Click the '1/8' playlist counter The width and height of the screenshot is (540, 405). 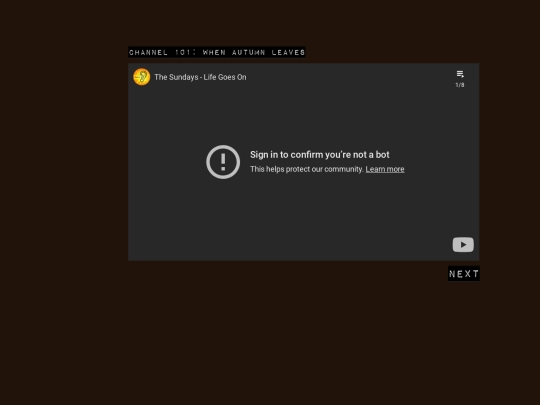tap(460, 85)
